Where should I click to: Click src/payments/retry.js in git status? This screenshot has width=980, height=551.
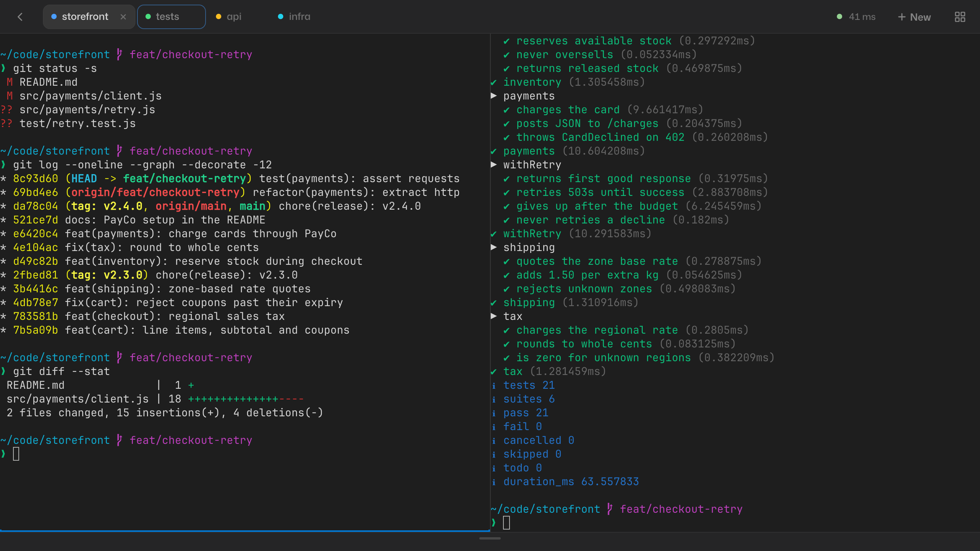[x=87, y=110]
